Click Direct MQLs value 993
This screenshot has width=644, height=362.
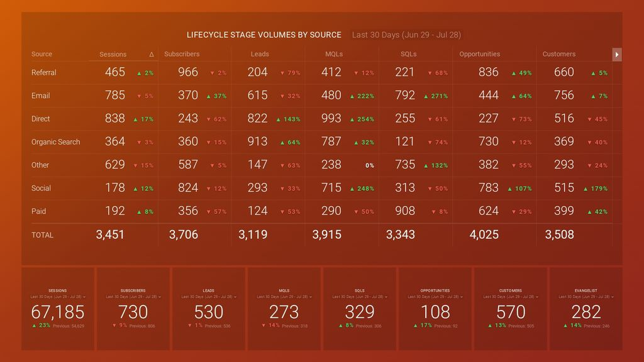point(331,118)
